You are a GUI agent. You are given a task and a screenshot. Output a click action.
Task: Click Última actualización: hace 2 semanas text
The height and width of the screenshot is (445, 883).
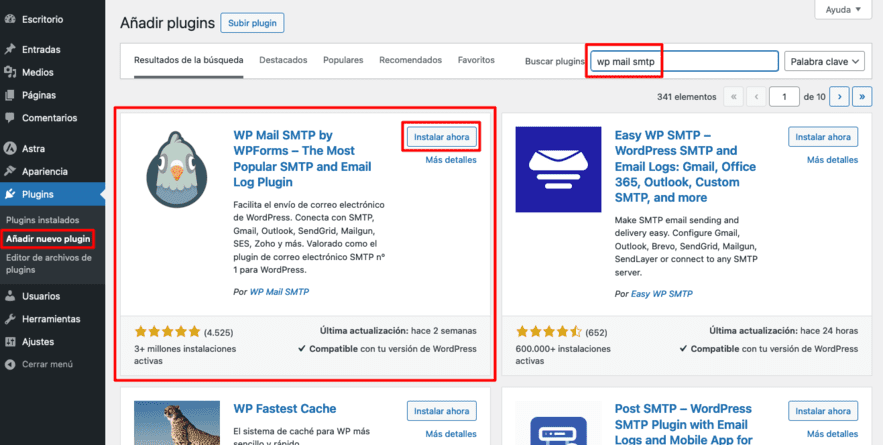tap(398, 331)
